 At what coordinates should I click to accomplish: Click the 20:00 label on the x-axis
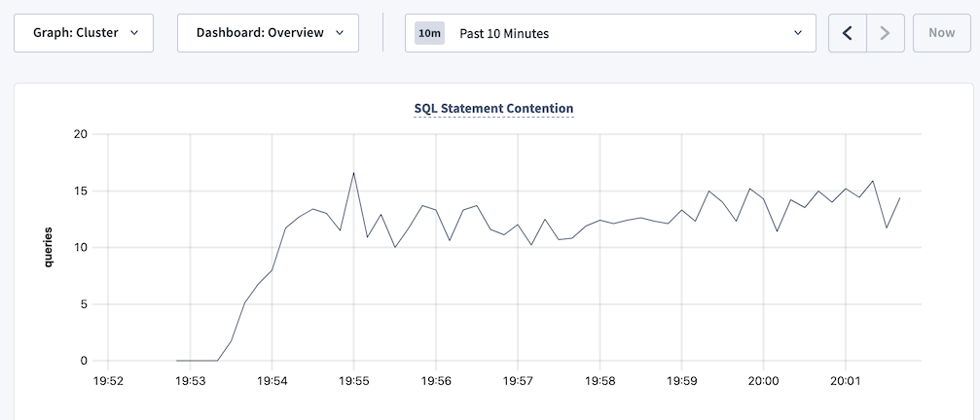click(763, 382)
